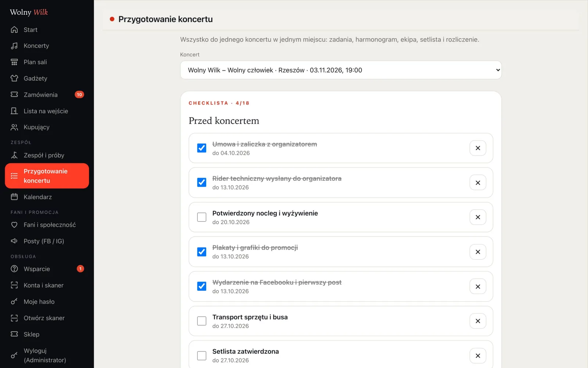This screenshot has height=368, width=588.
Task: Open Kalendarz page
Action: point(47,197)
